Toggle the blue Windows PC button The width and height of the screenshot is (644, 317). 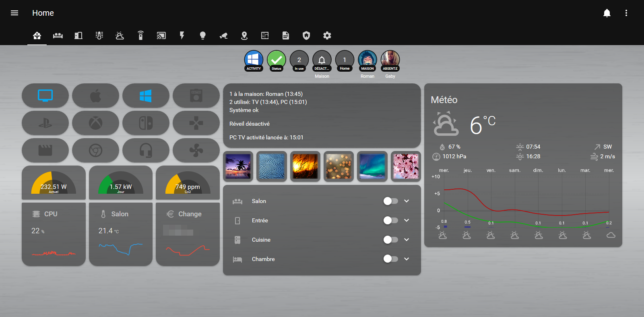click(x=146, y=95)
